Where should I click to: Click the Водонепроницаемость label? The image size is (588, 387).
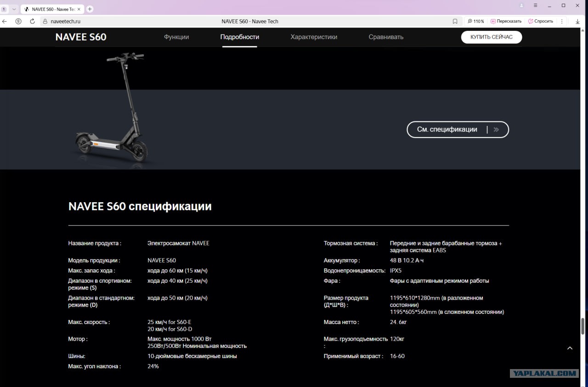pos(355,271)
